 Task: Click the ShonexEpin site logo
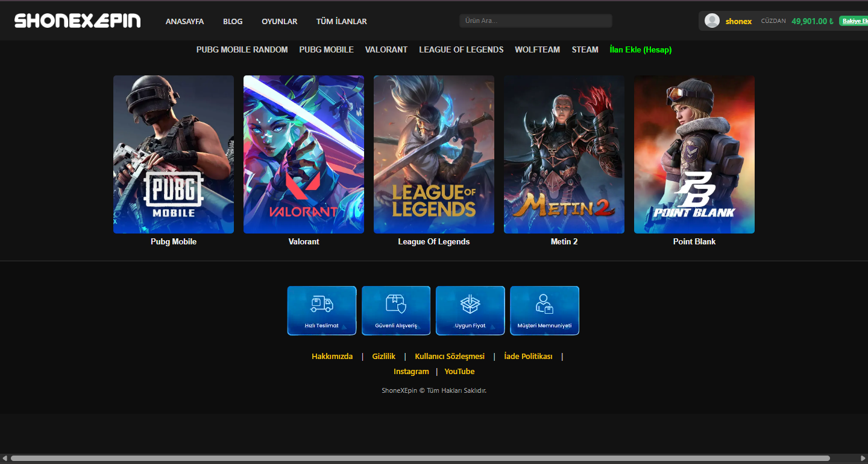78,21
